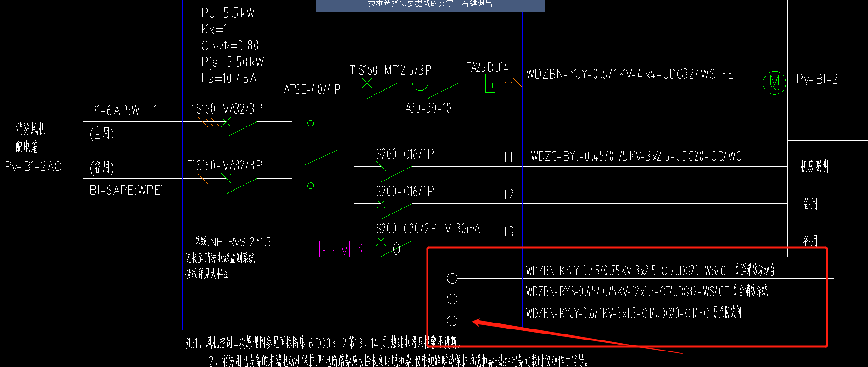868x367 pixels.
Task: Click the 接线详见大样图 note
Action: [x=207, y=274]
